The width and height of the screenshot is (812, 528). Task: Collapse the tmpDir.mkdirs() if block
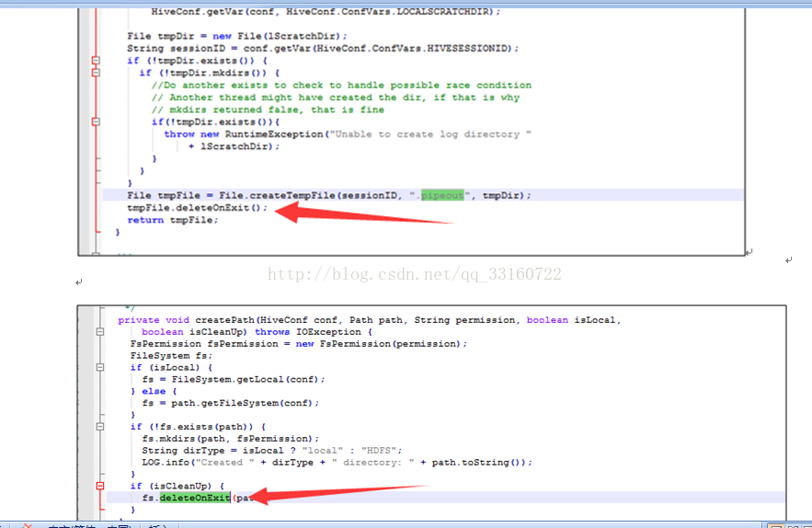96,73
